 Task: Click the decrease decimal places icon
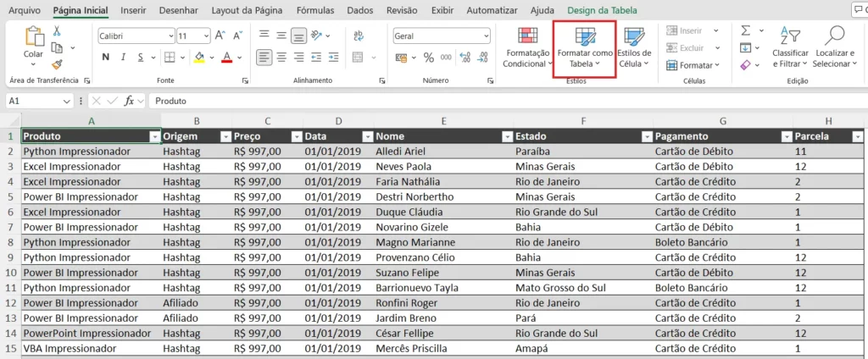[482, 57]
